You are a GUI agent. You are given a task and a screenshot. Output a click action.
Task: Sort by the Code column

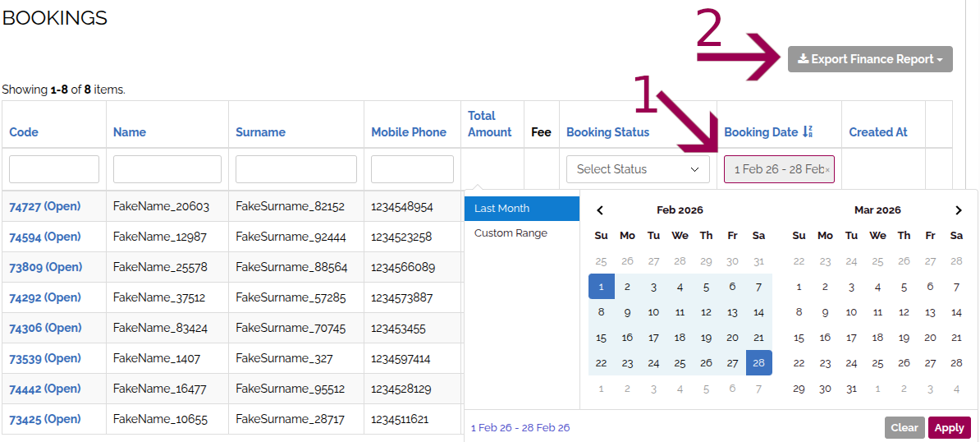24,132
